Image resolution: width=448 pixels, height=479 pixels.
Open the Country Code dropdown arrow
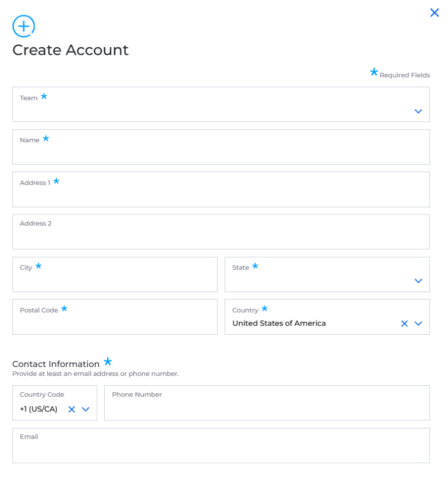[86, 409]
